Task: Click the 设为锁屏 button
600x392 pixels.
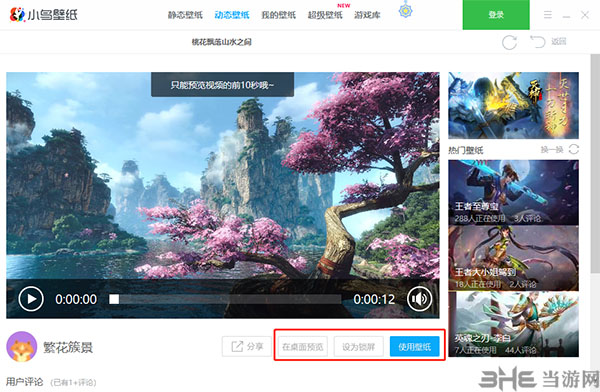Action: pyautogui.click(x=359, y=346)
